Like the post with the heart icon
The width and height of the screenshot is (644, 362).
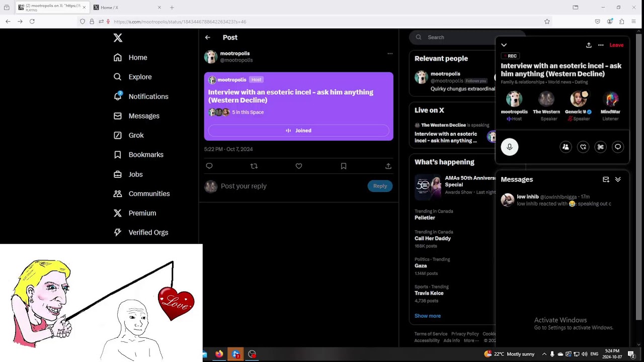tap(299, 166)
